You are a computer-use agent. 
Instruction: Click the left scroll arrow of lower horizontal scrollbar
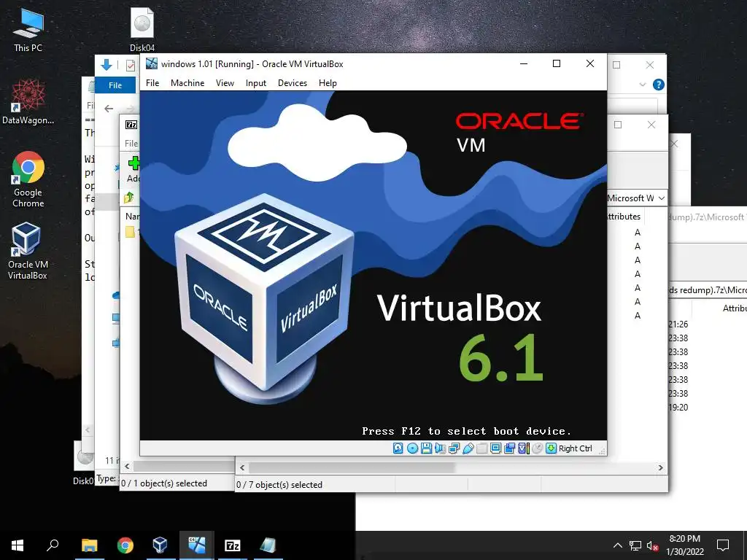(x=242, y=467)
